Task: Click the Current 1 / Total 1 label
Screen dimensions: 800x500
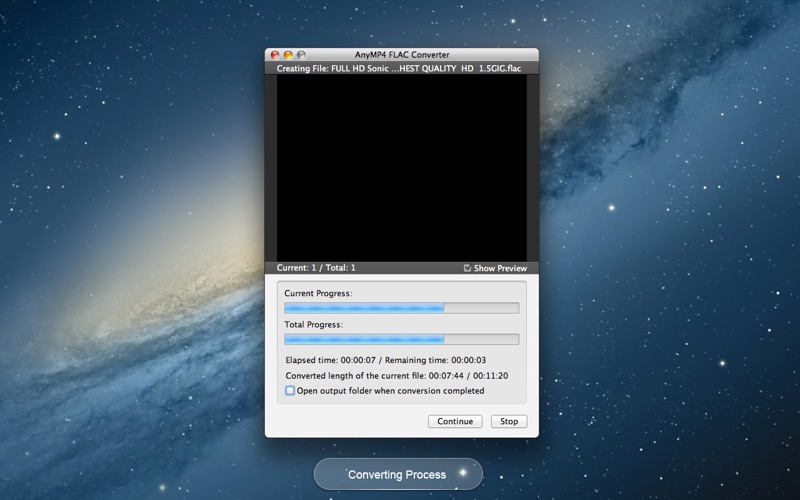Action: (x=316, y=268)
